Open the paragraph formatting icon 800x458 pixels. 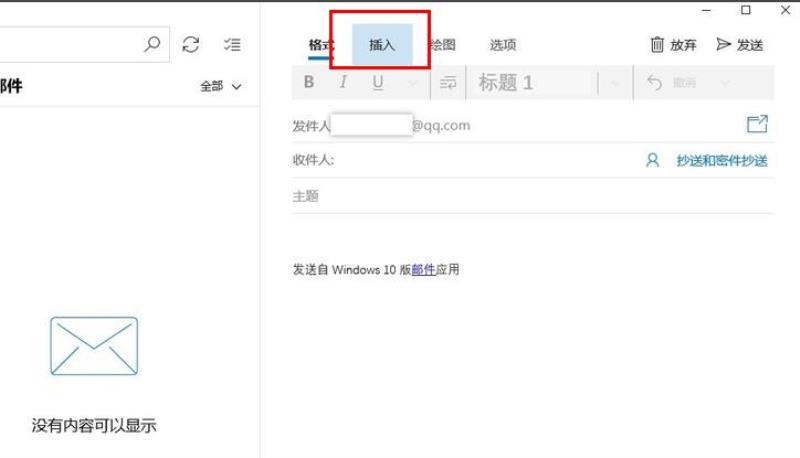448,82
